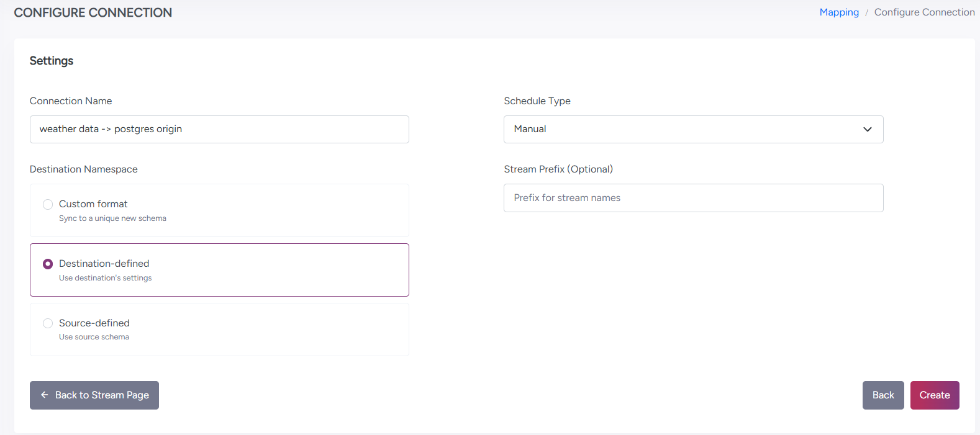Click the left arrow icon on Back to Stream Page
Image resolution: width=980 pixels, height=435 pixels.
tap(45, 395)
